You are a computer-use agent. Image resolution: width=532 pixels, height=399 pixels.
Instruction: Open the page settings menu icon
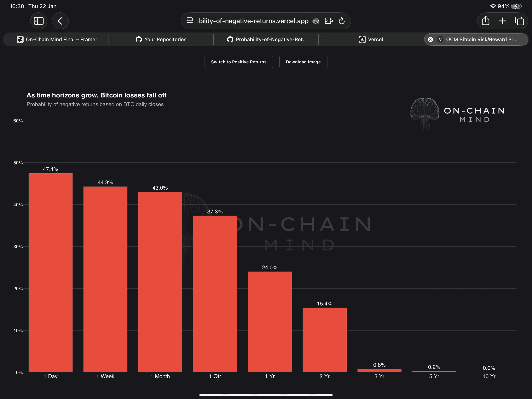coord(189,21)
